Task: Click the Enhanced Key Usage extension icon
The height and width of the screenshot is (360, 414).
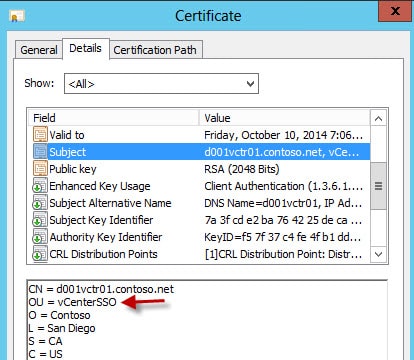Action: point(40,186)
